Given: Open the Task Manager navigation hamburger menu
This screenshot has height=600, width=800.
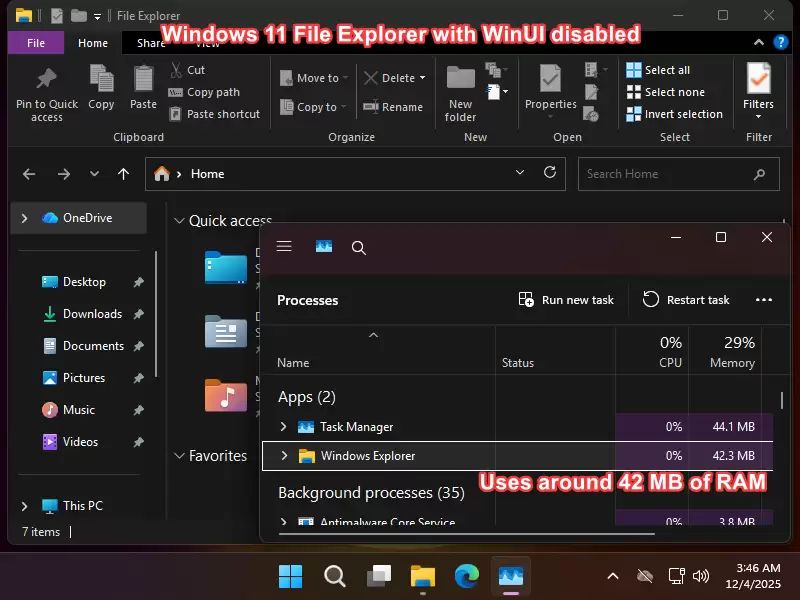Looking at the screenshot, I should coord(284,247).
